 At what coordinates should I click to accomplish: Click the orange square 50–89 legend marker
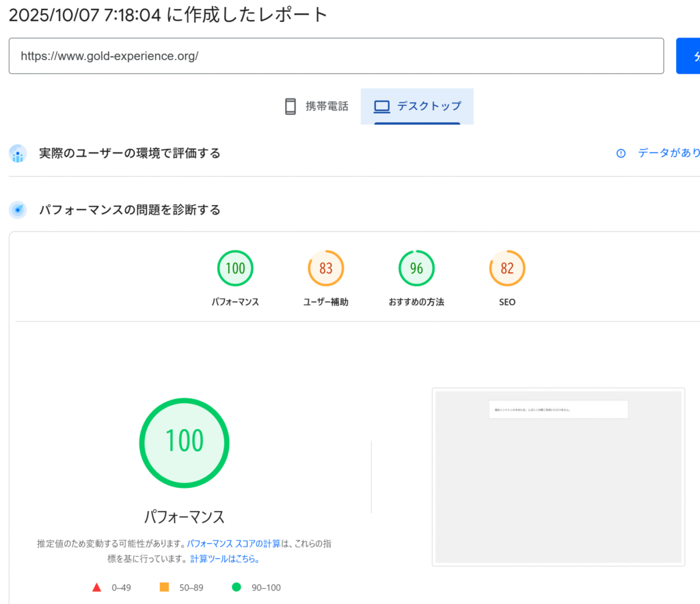pyautogui.click(x=164, y=588)
